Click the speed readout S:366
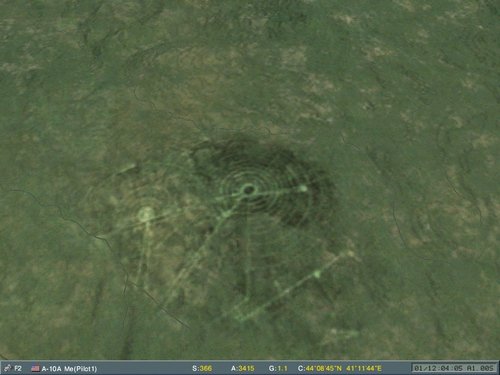This screenshot has height=375, width=500. coord(202,368)
